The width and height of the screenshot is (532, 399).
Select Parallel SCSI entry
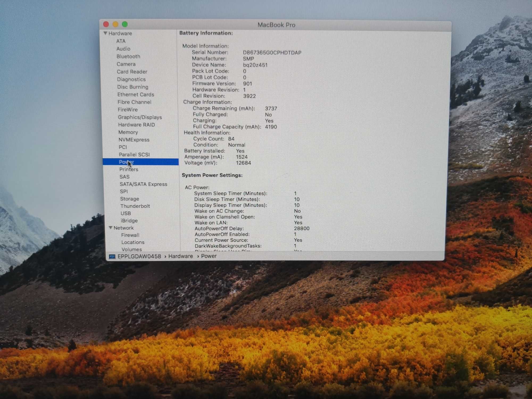pyautogui.click(x=134, y=154)
